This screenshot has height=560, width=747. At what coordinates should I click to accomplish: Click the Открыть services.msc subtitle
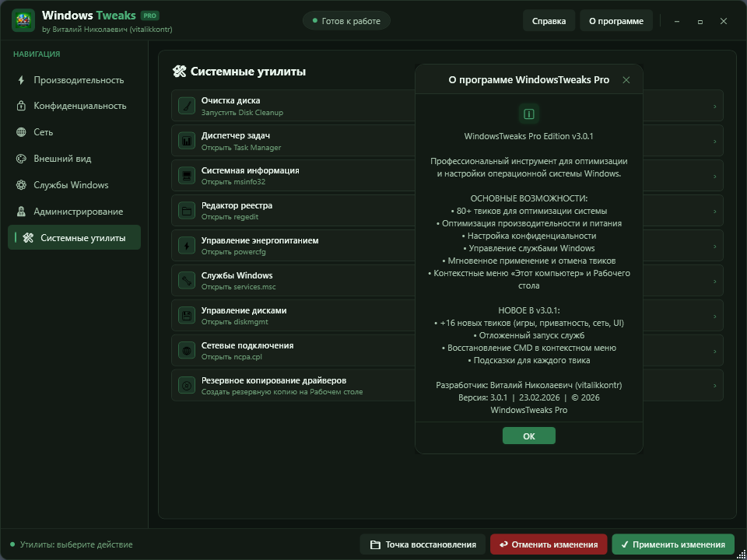[238, 287]
